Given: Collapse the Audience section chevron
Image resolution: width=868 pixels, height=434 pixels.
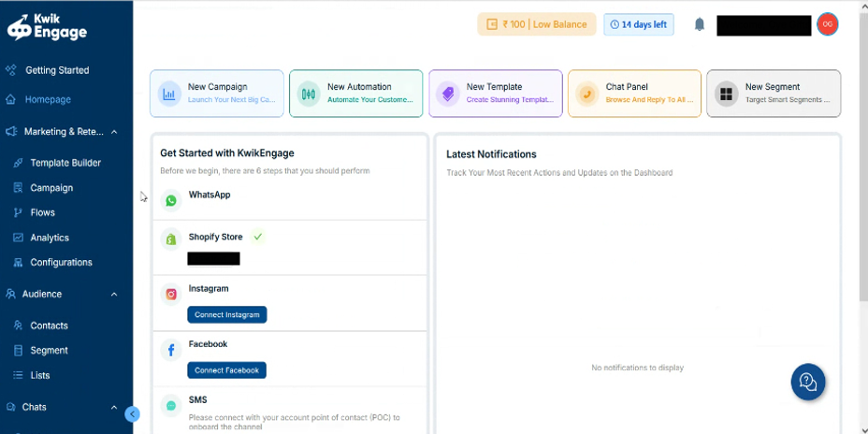Looking at the screenshot, I should [114, 294].
